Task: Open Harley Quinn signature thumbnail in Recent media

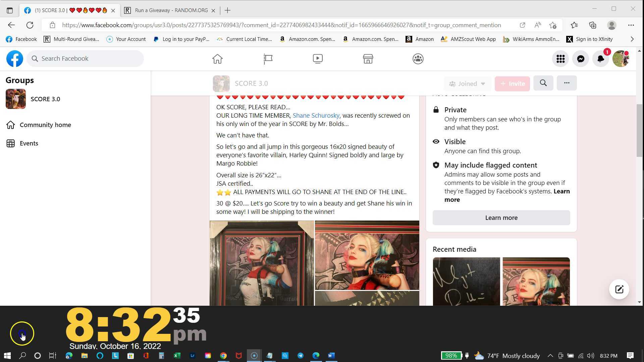Action: 466,281
